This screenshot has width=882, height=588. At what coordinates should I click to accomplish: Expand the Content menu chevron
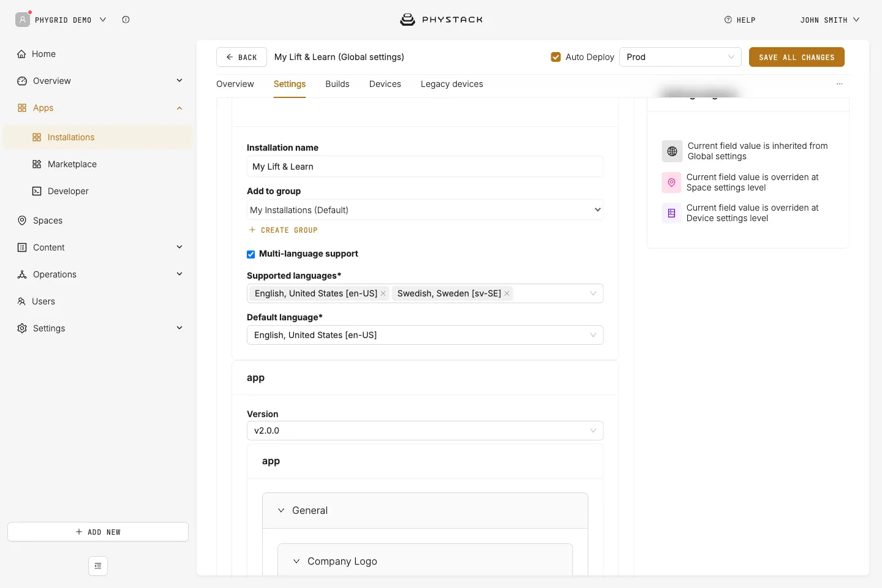(x=179, y=247)
